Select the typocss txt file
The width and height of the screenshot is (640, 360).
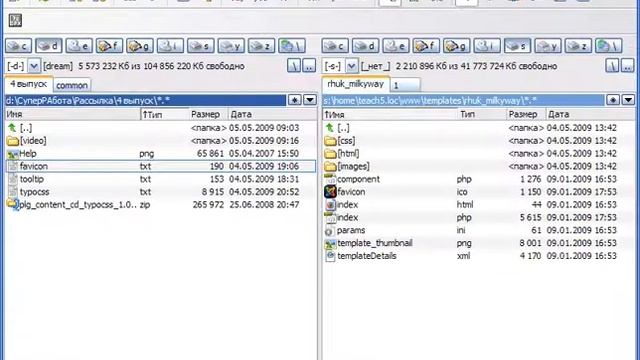click(160, 192)
